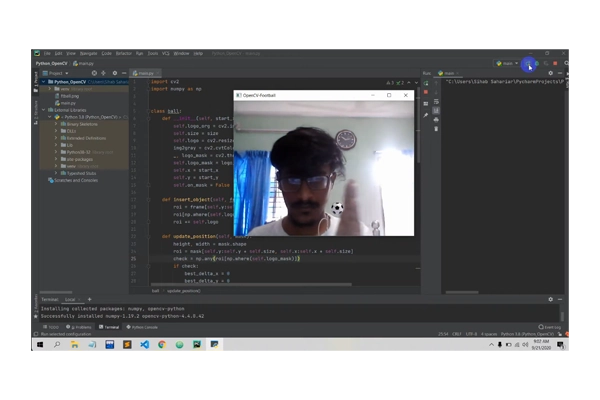Open Project panel settings gear
The image size is (600, 400).
pos(114,73)
